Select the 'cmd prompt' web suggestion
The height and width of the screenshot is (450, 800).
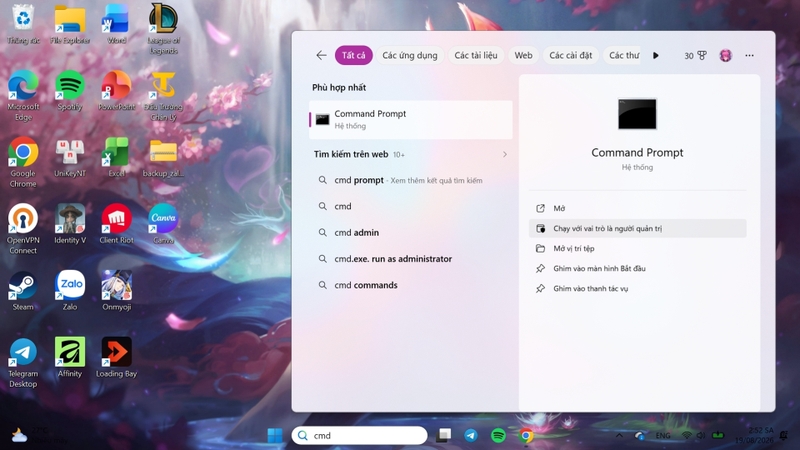click(411, 180)
